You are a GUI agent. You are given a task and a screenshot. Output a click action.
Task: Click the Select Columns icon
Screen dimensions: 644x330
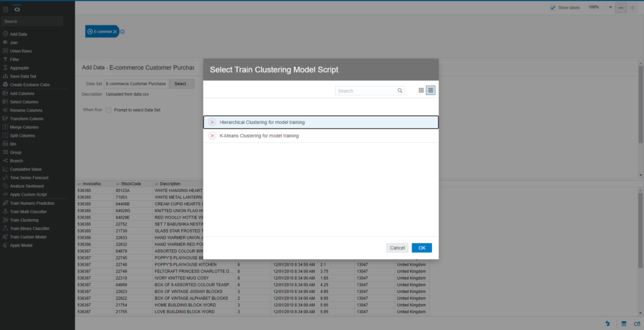point(5,101)
